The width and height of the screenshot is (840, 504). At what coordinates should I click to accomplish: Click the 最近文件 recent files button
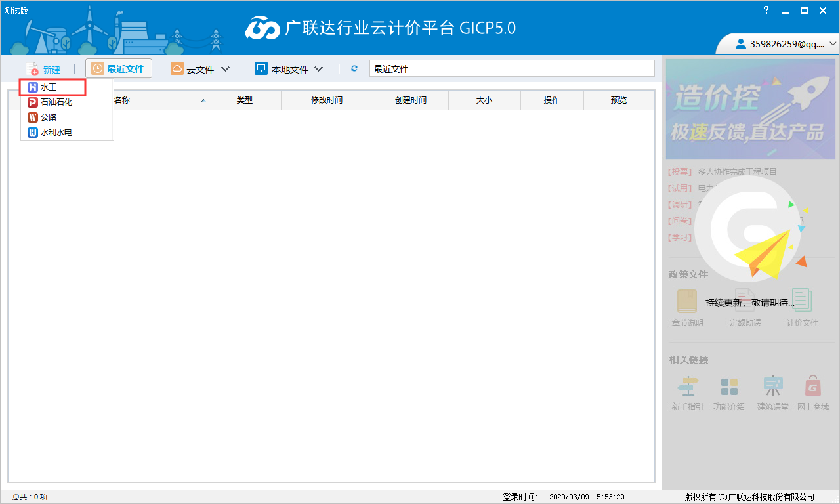119,68
